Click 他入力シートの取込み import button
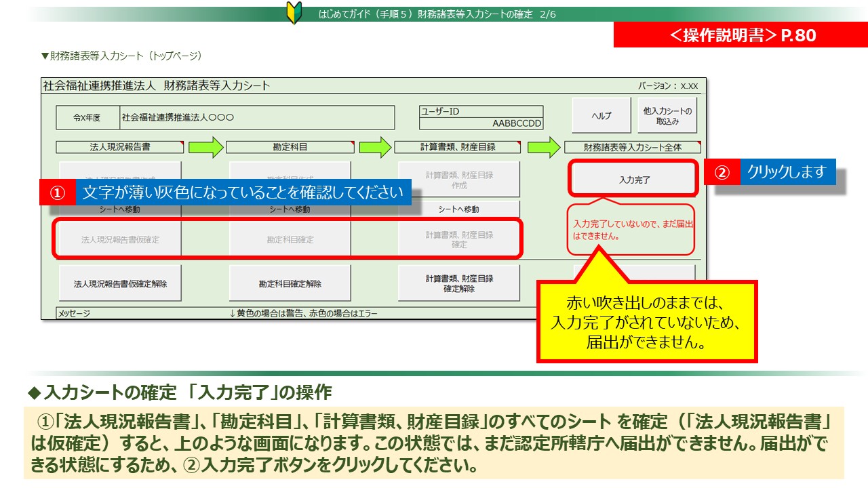Viewport: 868px width, 488px height. 667,116
